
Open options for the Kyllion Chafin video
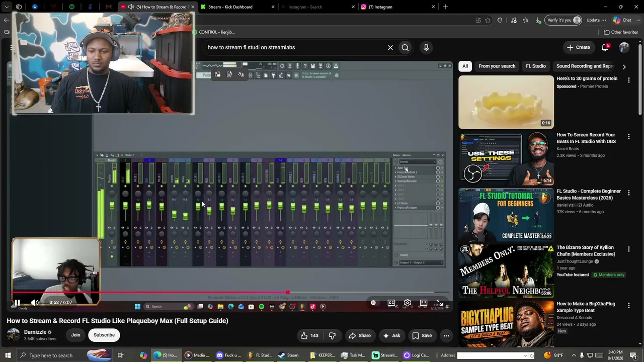[628, 249]
